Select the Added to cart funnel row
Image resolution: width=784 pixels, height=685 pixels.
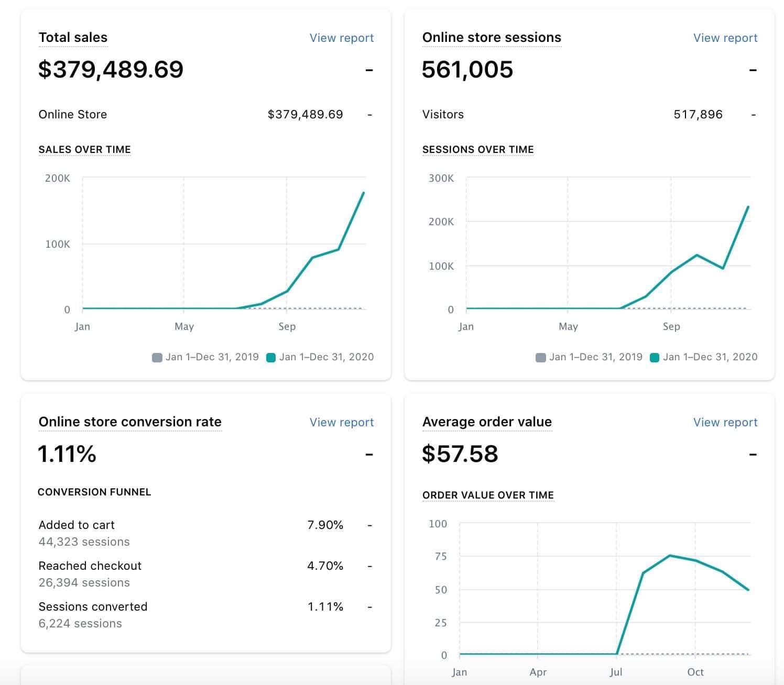(77, 525)
